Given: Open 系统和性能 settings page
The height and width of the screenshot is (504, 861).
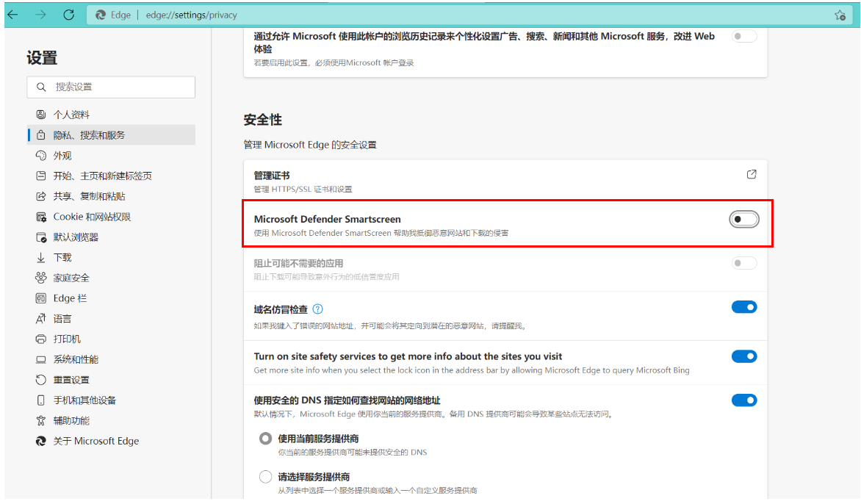Looking at the screenshot, I should pyautogui.click(x=111, y=359).
